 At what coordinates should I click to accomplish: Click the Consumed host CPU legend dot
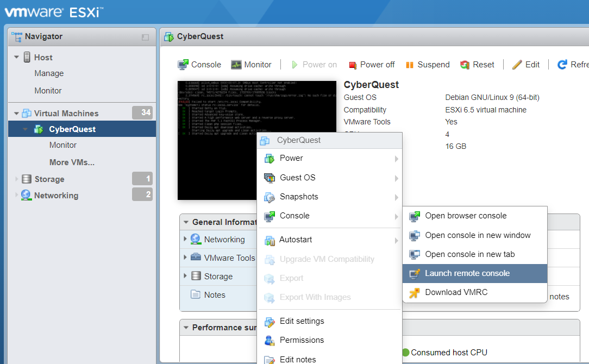(x=406, y=353)
